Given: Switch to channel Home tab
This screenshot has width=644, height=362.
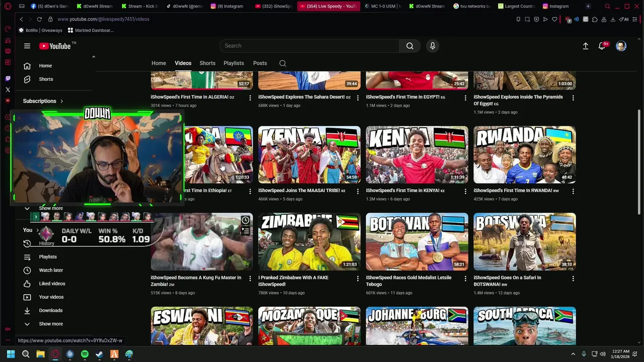Looking at the screenshot, I should [158, 63].
